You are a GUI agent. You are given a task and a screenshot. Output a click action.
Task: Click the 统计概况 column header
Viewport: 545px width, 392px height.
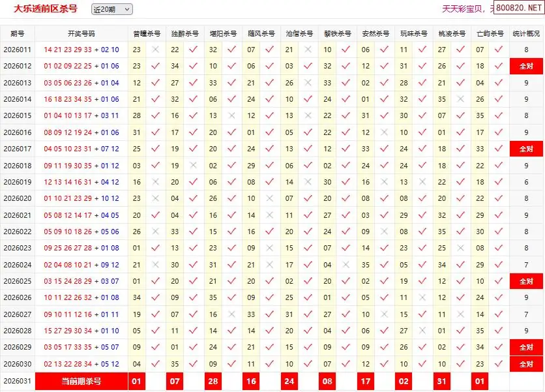pyautogui.click(x=526, y=33)
